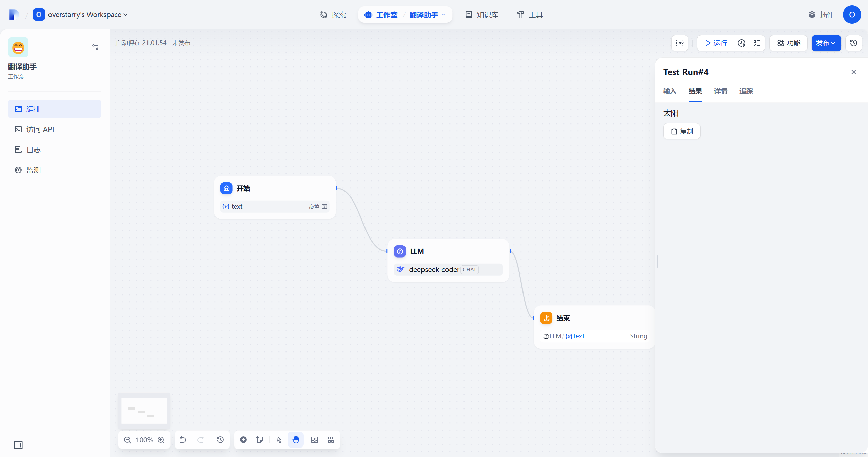
Task: Open change history in bottom toolbar
Action: tap(220, 440)
